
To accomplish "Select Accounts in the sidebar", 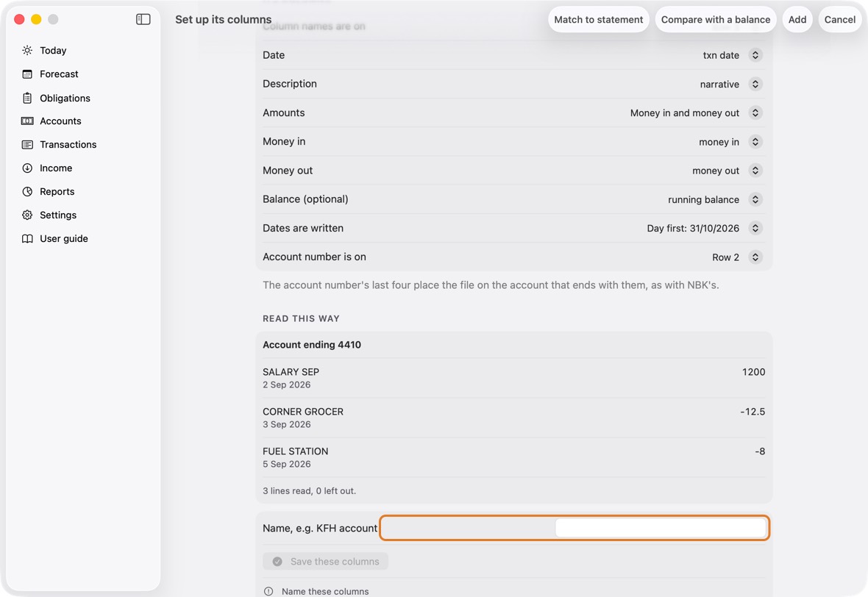I will [x=60, y=121].
